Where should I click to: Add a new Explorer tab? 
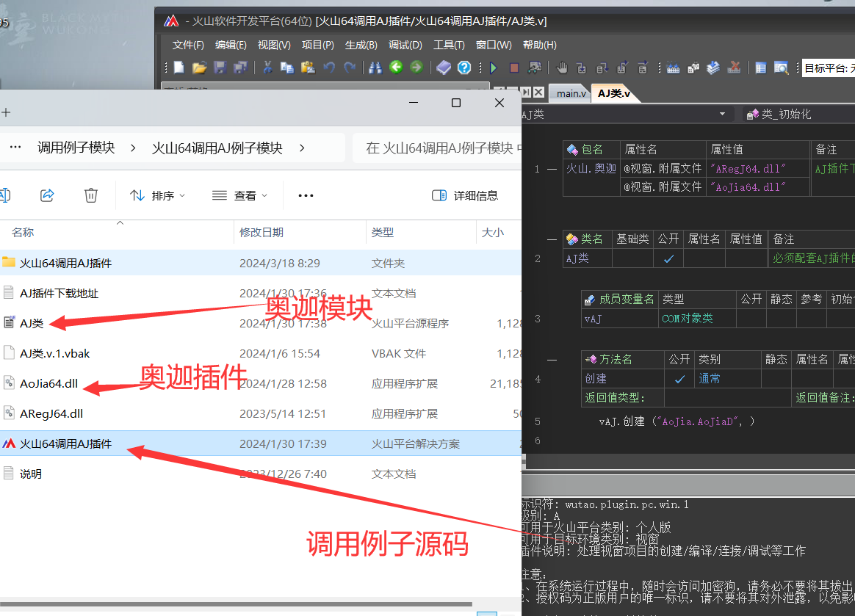pyautogui.click(x=6, y=112)
